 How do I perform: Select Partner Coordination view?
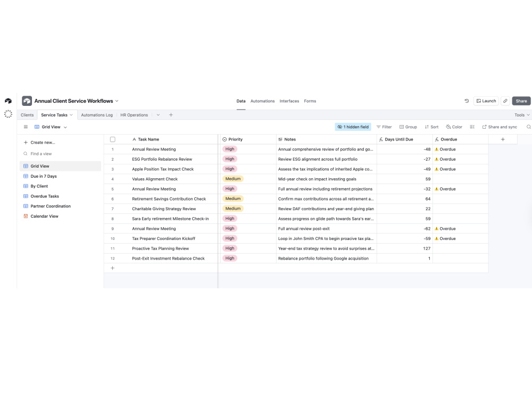(x=61, y=206)
